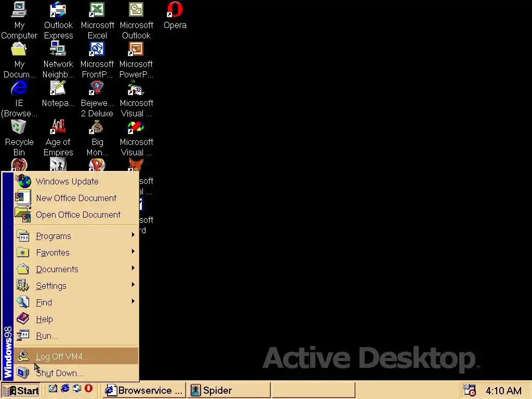Viewport: 532px width, 399px height.
Task: Launch the Opera desktop shortcut
Action: (x=175, y=15)
